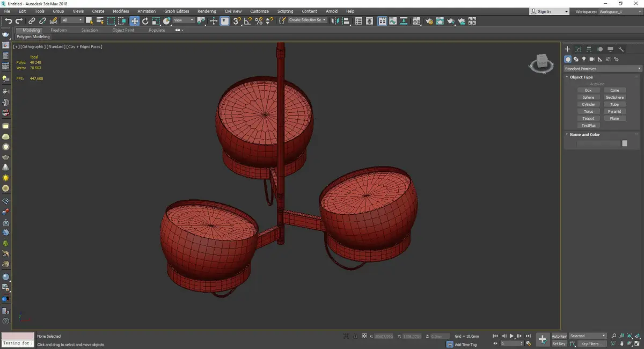Screen dimensions: 644x349
Task: Open the Select by Name list
Action: 100,21
